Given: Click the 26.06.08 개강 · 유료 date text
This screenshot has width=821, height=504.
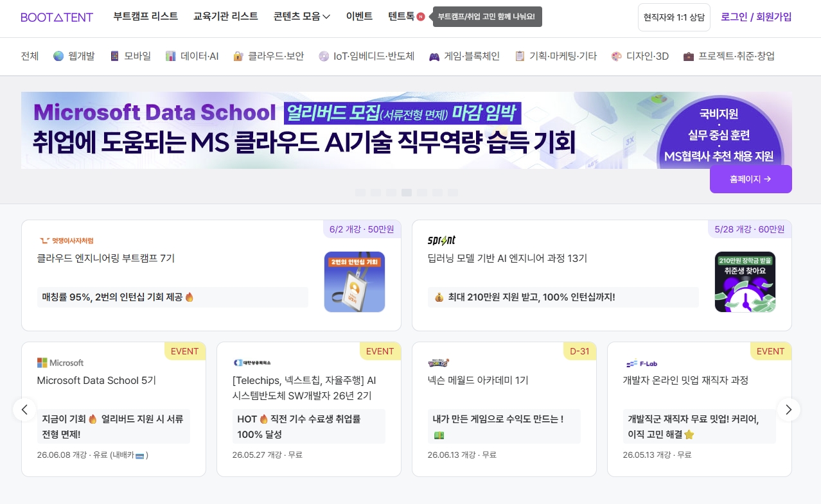Looking at the screenshot, I should pyautogui.click(x=93, y=455).
